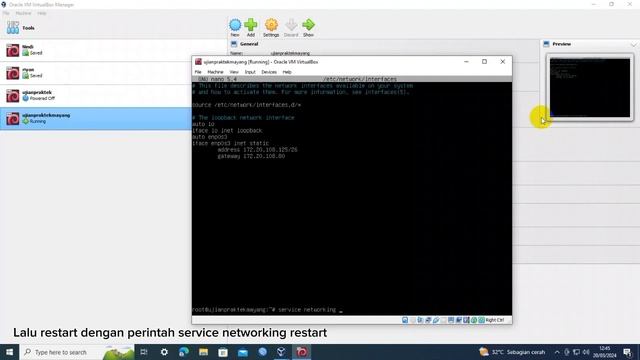Click the USB device status icon
The height and width of the screenshot is (360, 640).
(436, 320)
